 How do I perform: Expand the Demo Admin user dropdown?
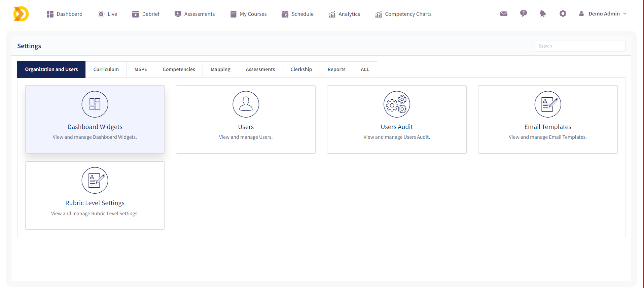(x=603, y=14)
